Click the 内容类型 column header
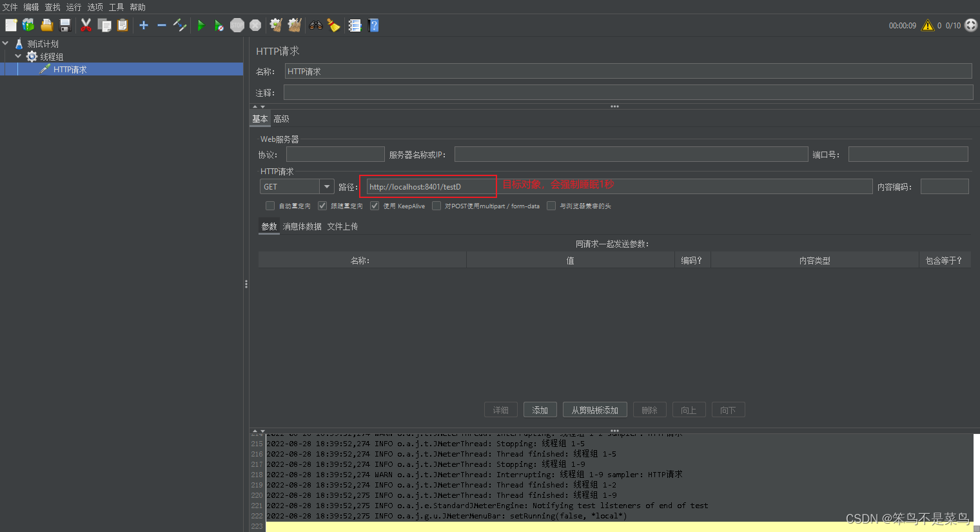The width and height of the screenshot is (980, 532). [x=814, y=261]
